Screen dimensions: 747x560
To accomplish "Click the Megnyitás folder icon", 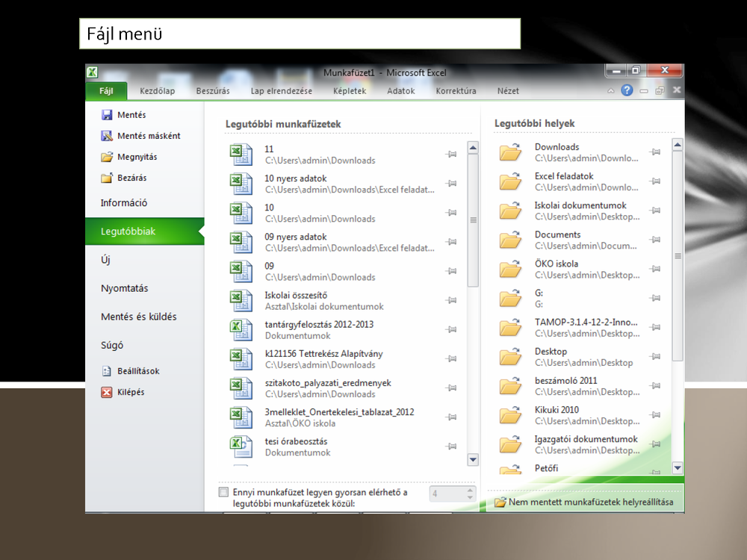I will 107,157.
